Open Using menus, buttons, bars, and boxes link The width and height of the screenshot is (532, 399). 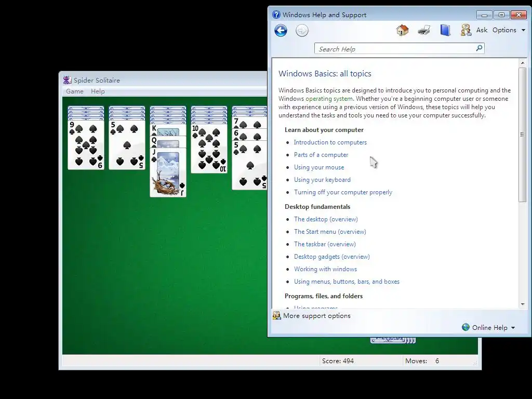[x=347, y=282]
